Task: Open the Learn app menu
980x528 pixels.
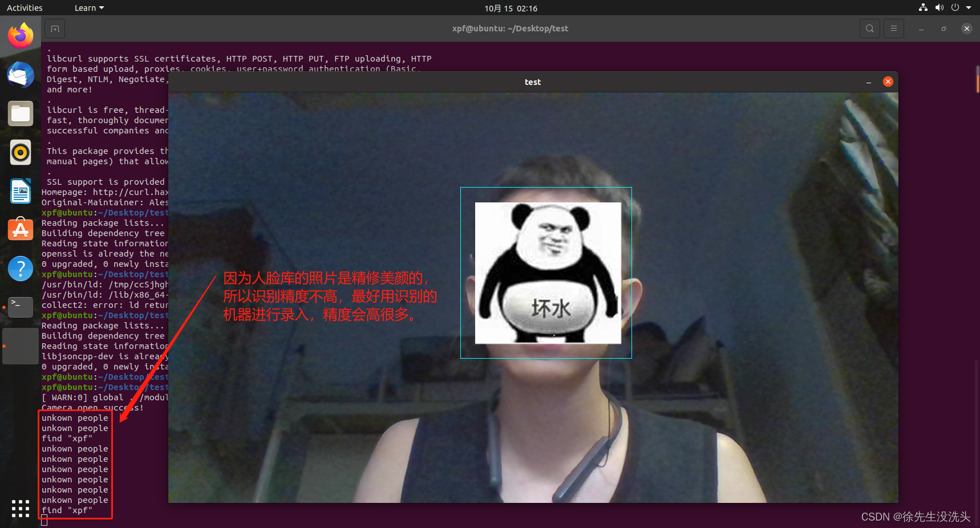Action: [x=90, y=8]
